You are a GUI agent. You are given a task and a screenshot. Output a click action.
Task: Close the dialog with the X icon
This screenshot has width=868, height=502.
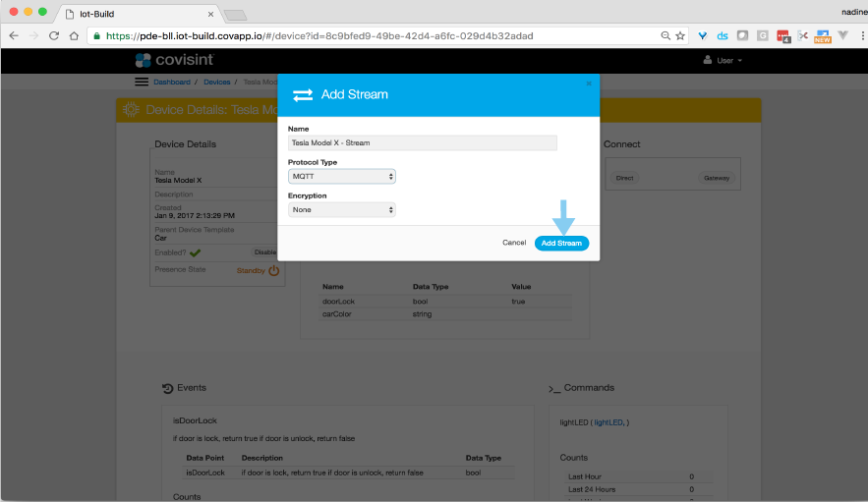click(589, 84)
